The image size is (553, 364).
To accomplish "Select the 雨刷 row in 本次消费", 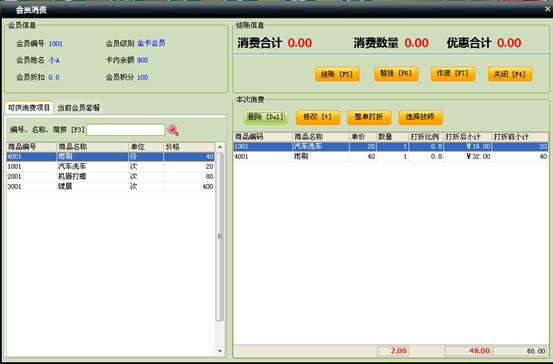I will coord(391,156).
